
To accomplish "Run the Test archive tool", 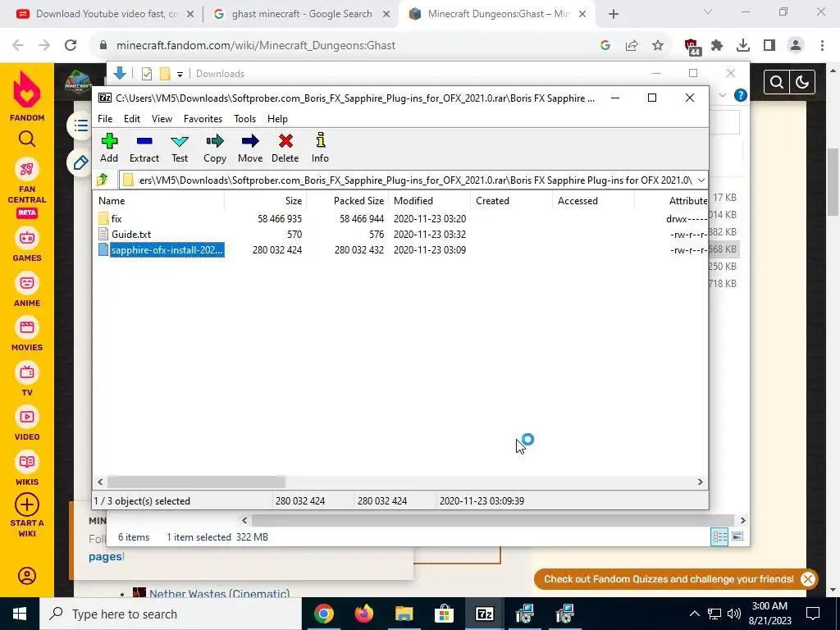I will (180, 148).
